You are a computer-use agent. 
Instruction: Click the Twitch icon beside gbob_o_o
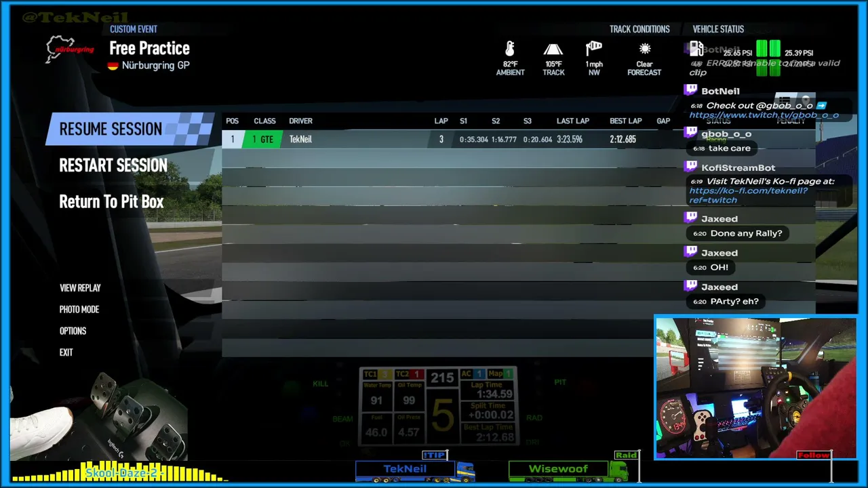690,134
